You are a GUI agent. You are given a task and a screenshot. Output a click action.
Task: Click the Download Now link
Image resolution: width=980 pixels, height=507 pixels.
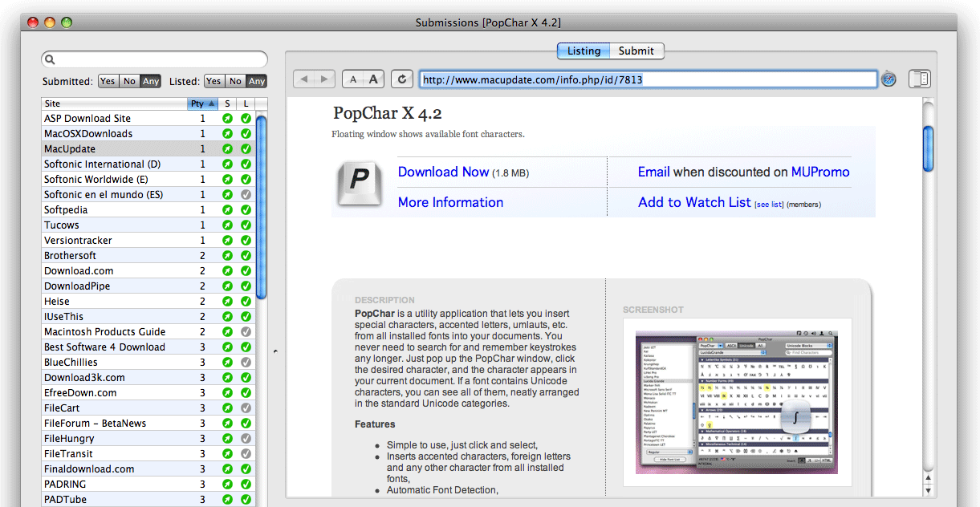point(443,172)
